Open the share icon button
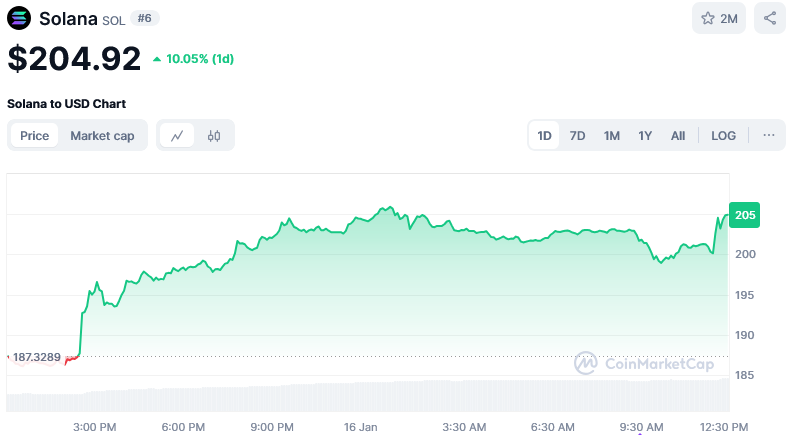The height and width of the screenshot is (435, 802). 770,18
